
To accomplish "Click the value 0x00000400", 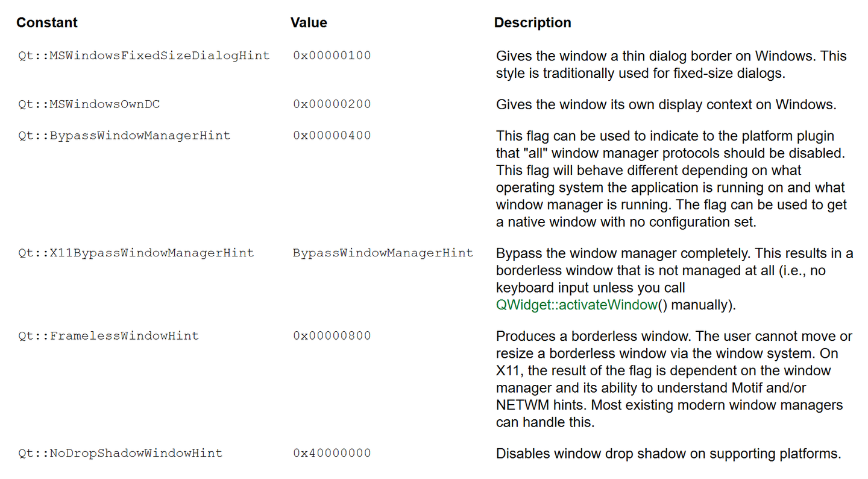I will click(x=332, y=136).
